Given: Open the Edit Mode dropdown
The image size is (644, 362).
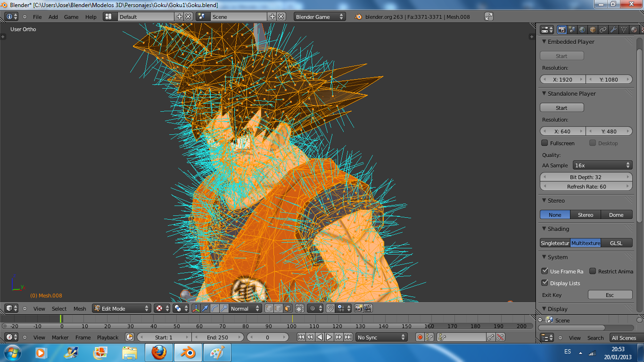Looking at the screenshot, I should pyautogui.click(x=121, y=309).
